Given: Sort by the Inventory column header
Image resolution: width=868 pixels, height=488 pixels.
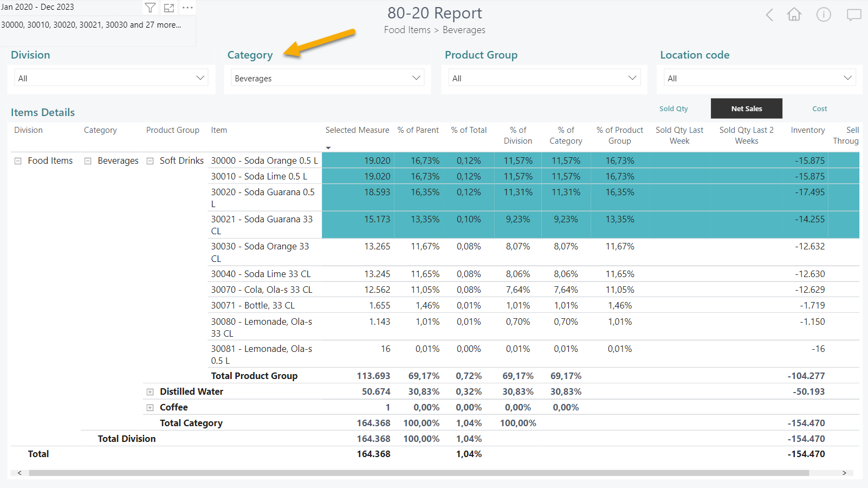Looking at the screenshot, I should tap(807, 130).
